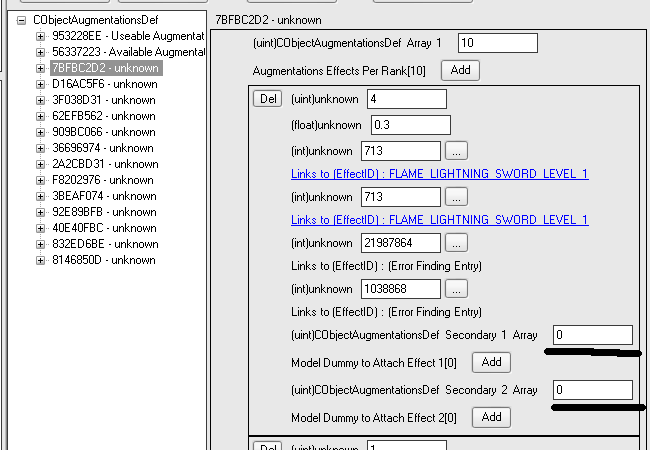The height and width of the screenshot is (450, 650).
Task: Expand the 953228EE Useable Augmentation node
Action: [40, 36]
